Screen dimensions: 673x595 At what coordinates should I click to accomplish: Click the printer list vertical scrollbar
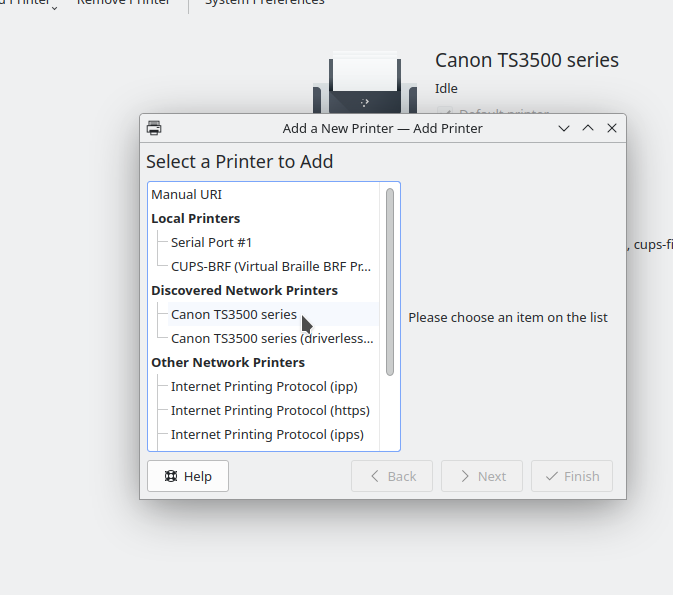pos(390,282)
